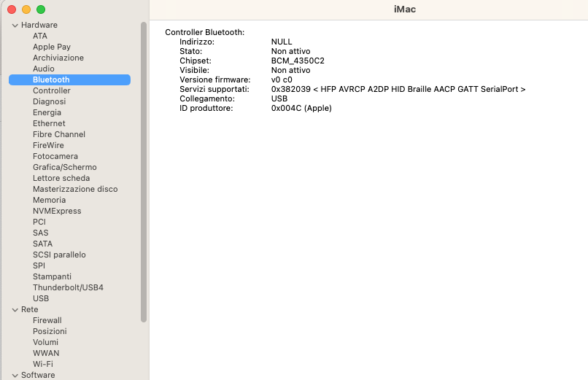The width and height of the screenshot is (588, 380).
Task: Collapse the Hardware section chevron
Action: point(15,26)
